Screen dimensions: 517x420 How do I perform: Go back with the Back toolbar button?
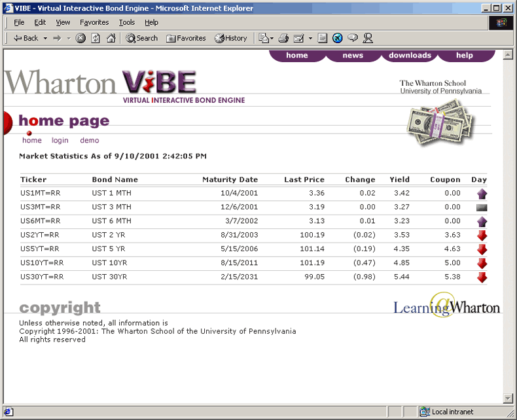coord(26,38)
